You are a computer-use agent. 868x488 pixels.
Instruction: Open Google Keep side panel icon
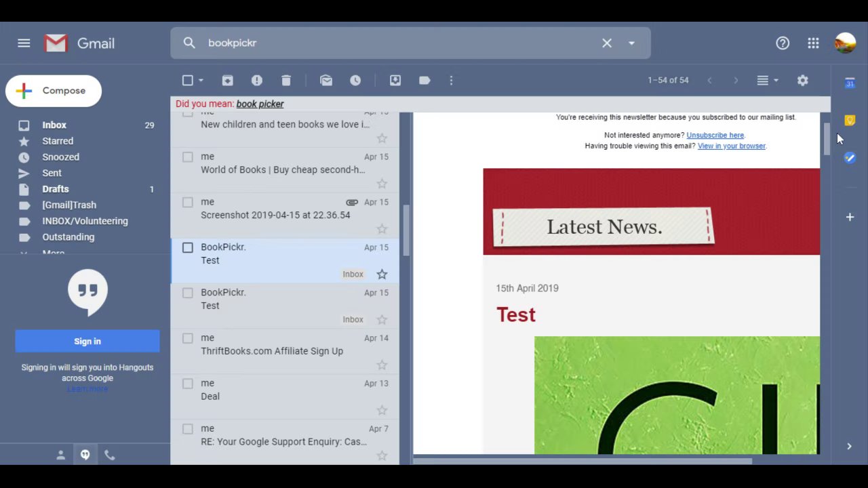pyautogui.click(x=850, y=120)
